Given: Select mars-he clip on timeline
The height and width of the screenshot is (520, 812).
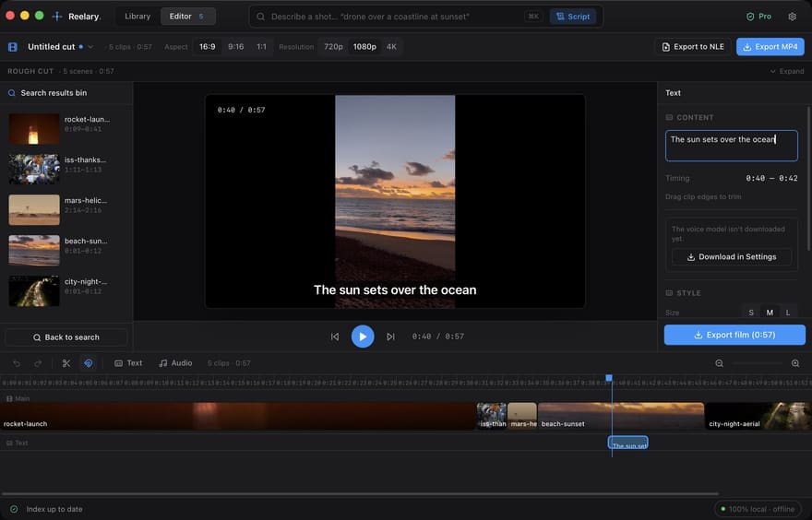Looking at the screenshot, I should coord(522,417).
